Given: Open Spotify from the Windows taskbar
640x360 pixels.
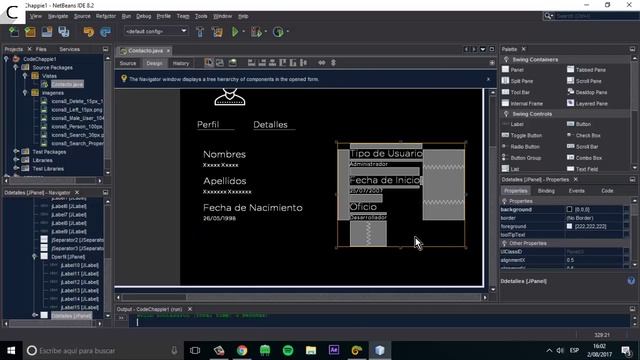Looking at the screenshot, I should click(x=288, y=350).
